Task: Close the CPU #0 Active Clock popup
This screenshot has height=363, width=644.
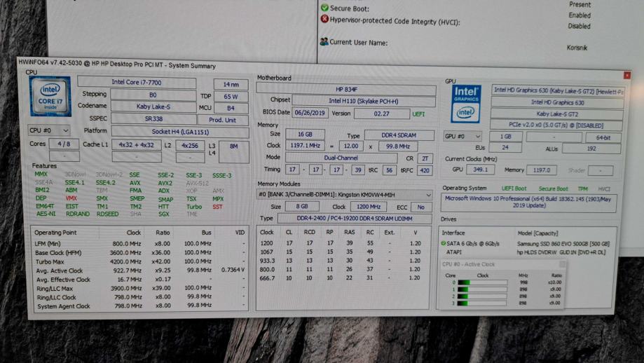Action: 562,265
